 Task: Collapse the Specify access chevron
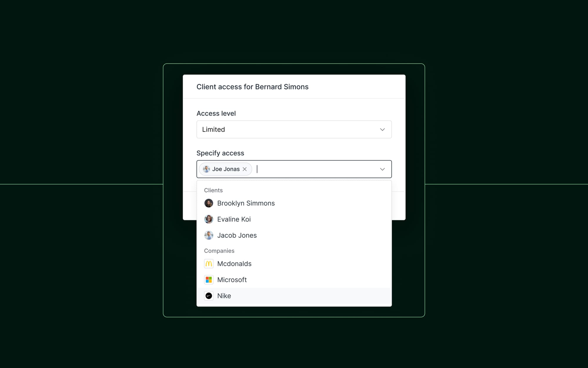(x=382, y=169)
